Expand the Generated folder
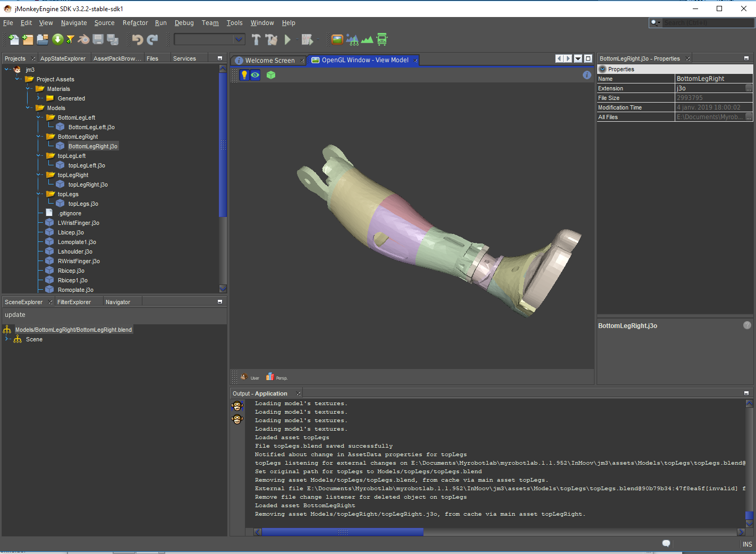The image size is (756, 554). [39, 98]
